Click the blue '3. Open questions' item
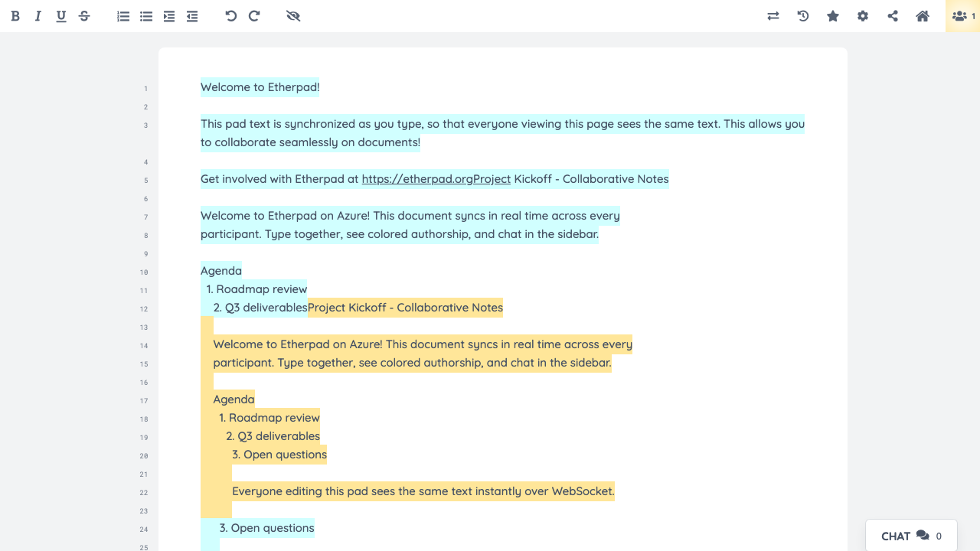Screen dimensions: 980x551 (267, 528)
